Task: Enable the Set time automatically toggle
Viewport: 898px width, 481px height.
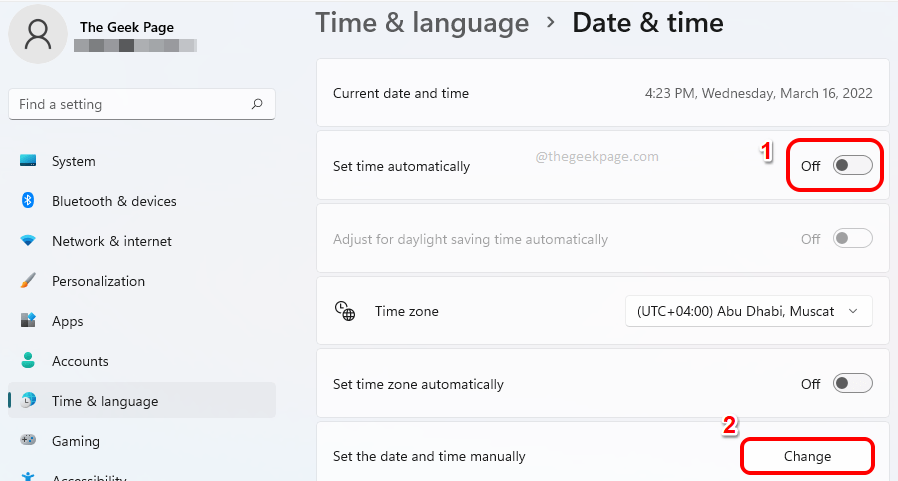Action: (852, 166)
